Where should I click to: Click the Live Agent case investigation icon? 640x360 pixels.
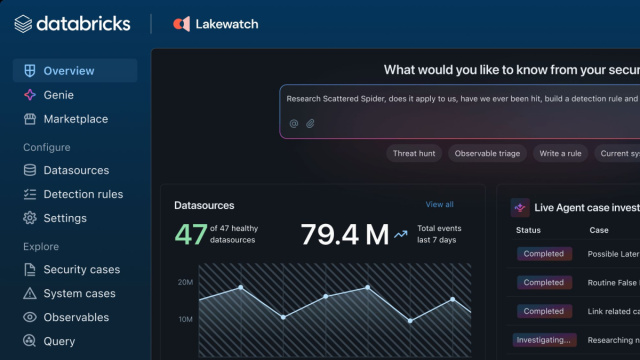click(x=520, y=208)
